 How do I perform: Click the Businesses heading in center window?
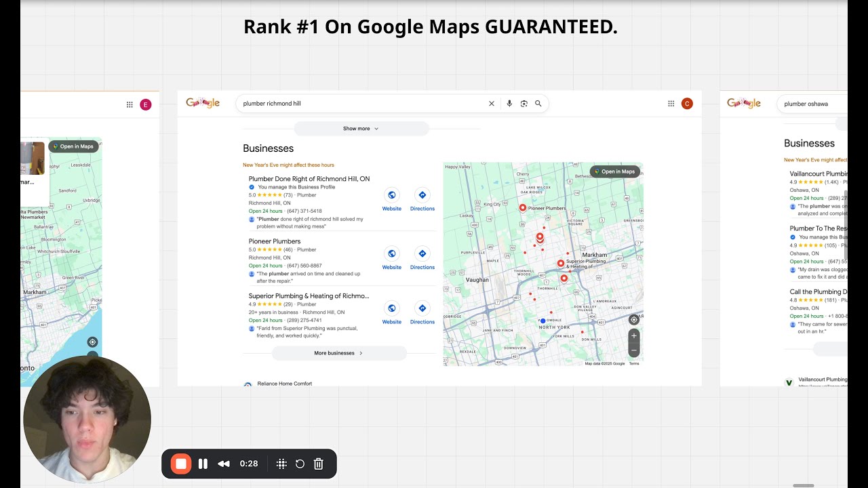coord(269,148)
